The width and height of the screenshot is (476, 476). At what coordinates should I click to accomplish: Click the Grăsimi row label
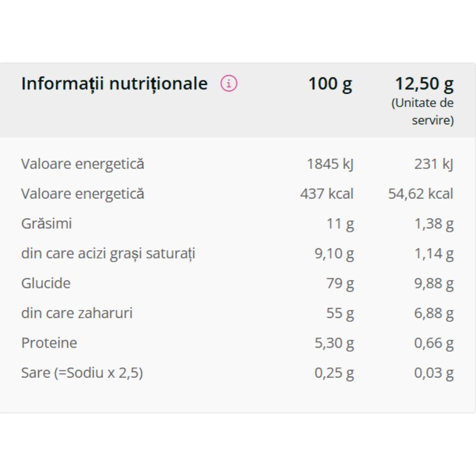46,224
